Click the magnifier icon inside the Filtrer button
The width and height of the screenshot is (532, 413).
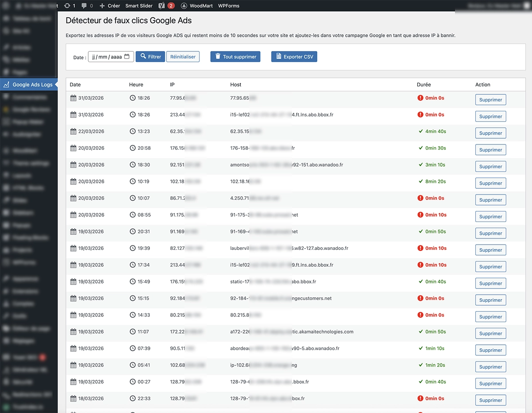(142, 56)
